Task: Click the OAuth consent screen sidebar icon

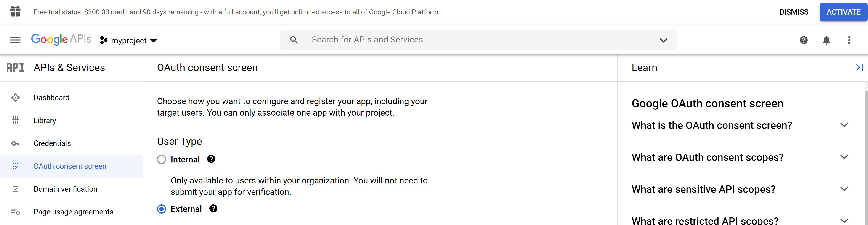Action: pos(15,166)
